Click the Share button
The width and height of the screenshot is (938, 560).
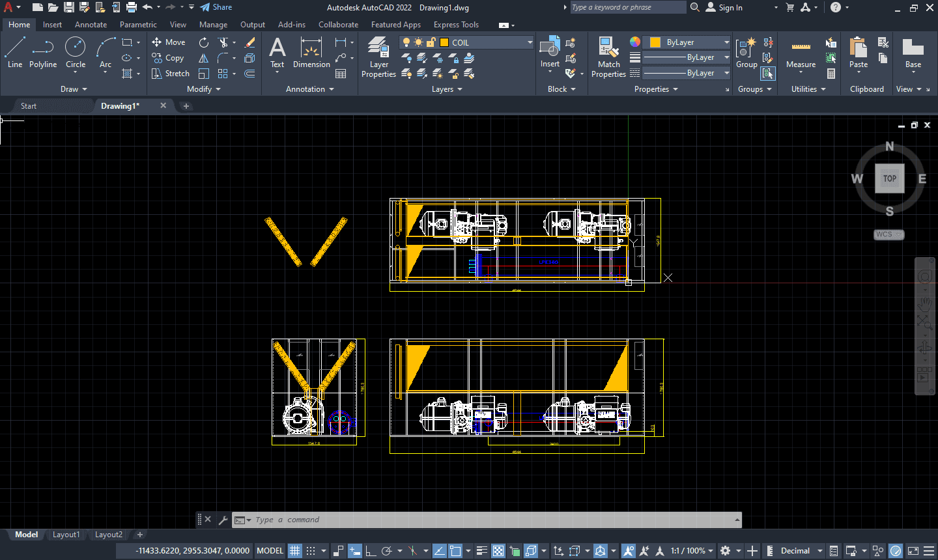(x=216, y=7)
